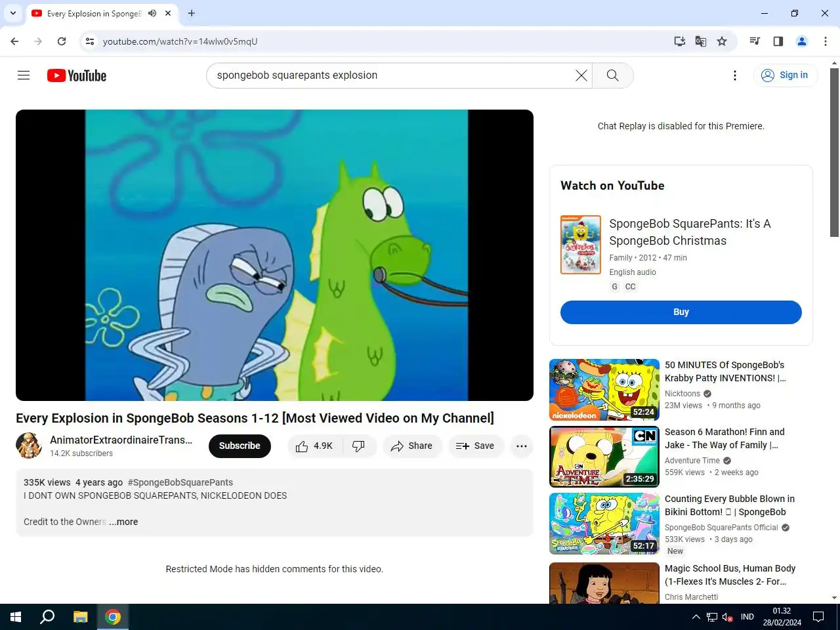Click the video player to pause
The image size is (840, 630).
click(x=274, y=255)
